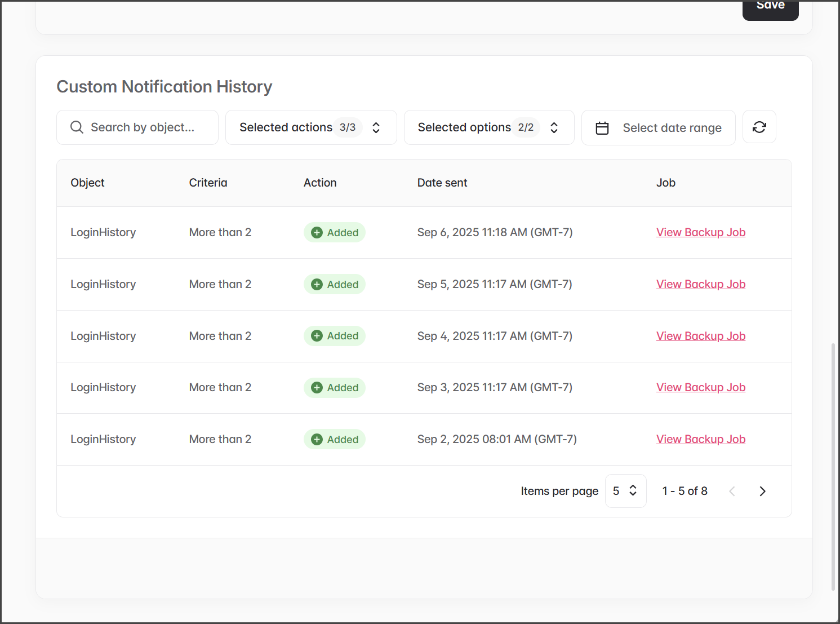
Task: Open the Items per page selector
Action: [x=625, y=491]
